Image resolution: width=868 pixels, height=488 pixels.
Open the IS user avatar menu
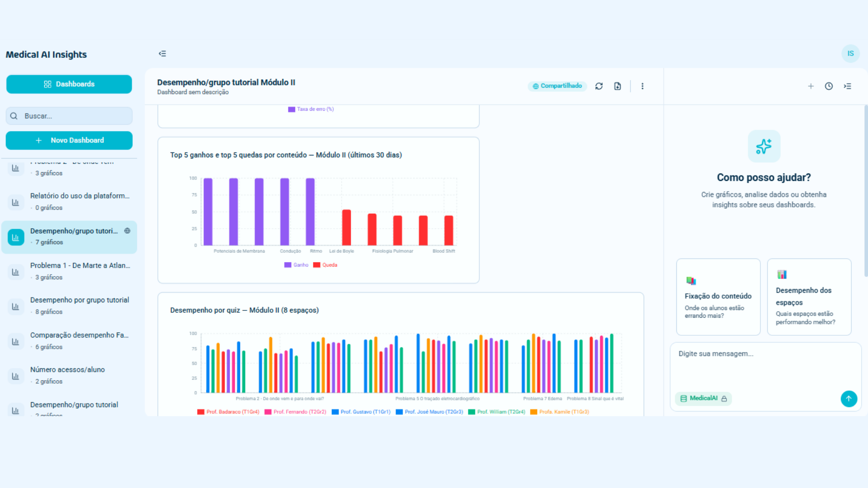(x=850, y=53)
